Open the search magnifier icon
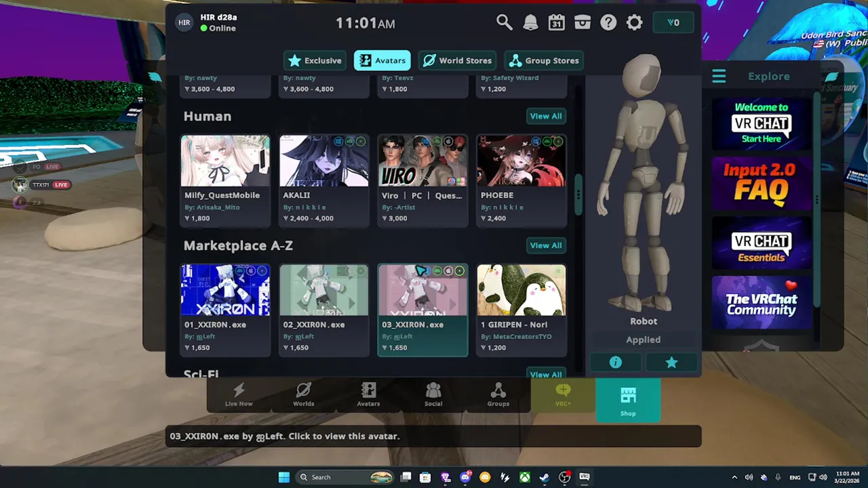 [504, 22]
